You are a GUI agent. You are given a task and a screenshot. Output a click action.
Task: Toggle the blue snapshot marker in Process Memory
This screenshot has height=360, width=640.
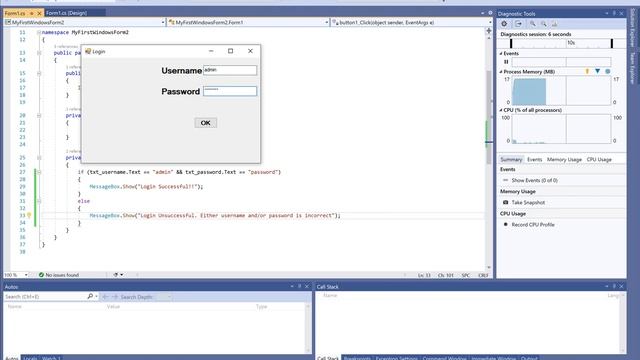click(x=598, y=71)
